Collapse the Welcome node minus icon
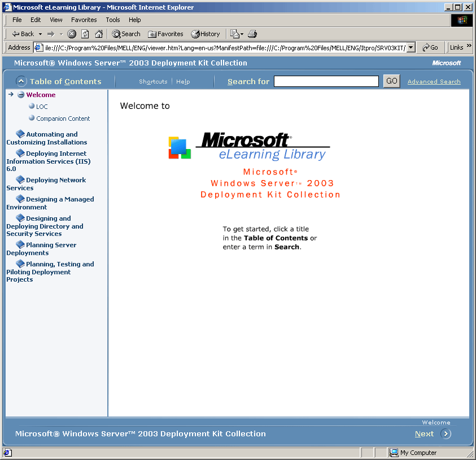Viewport: 476px width, 460px height. [21, 95]
